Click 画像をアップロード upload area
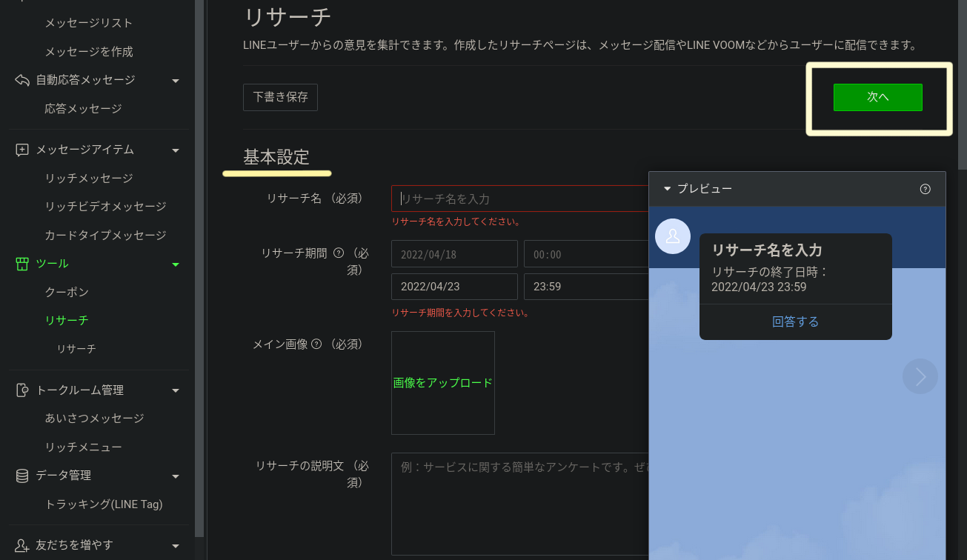 (x=443, y=383)
